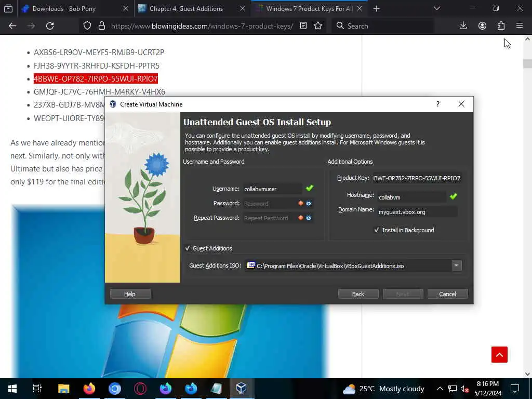
Task: Open a new browser tab
Action: [376, 9]
